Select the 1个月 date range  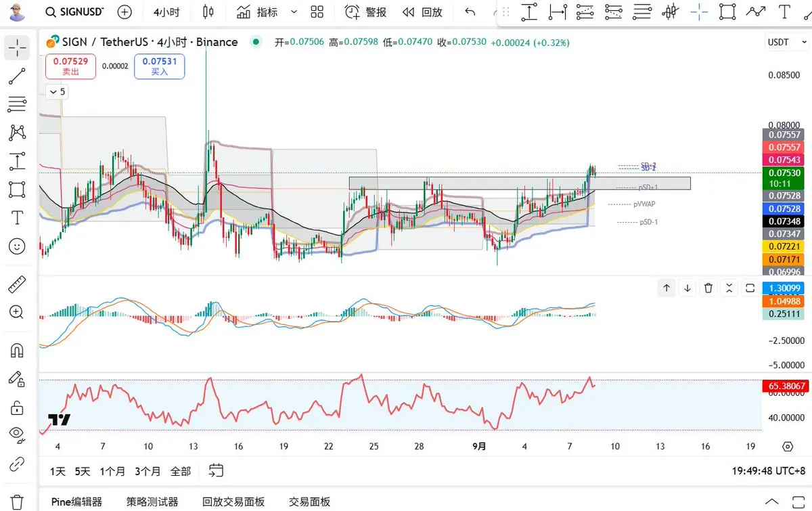[x=112, y=471]
